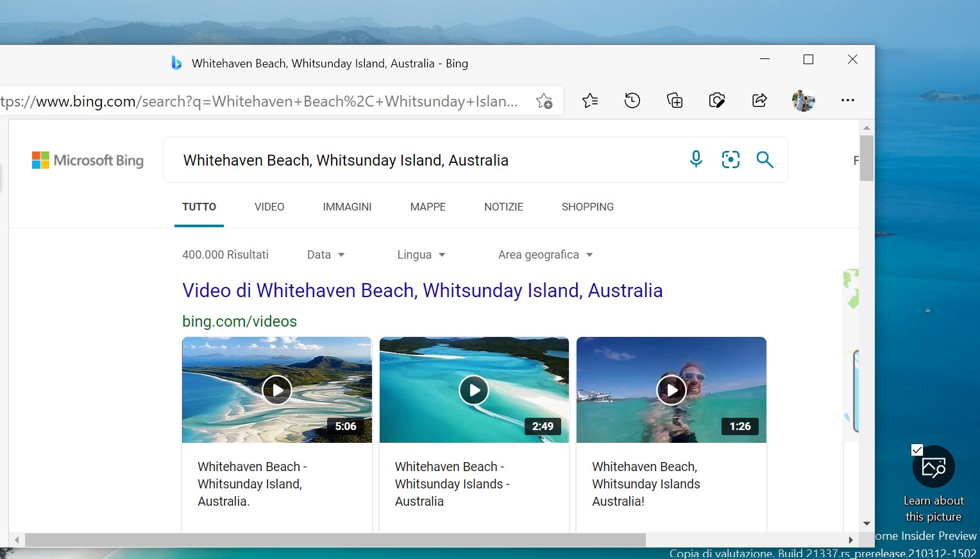Expand the Lingua filter dropdown
Viewport: 980px width, 559px height.
click(x=421, y=255)
